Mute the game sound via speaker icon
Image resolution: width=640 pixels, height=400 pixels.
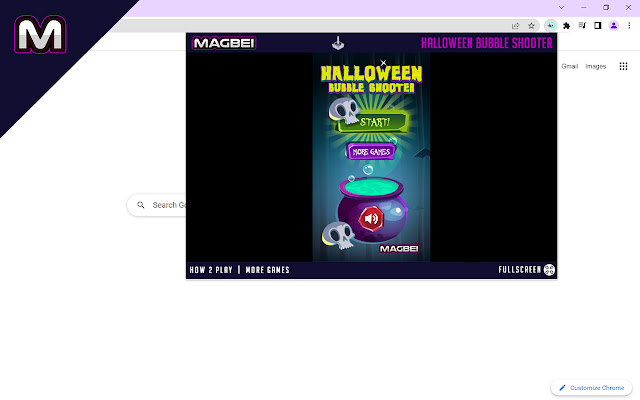[371, 219]
